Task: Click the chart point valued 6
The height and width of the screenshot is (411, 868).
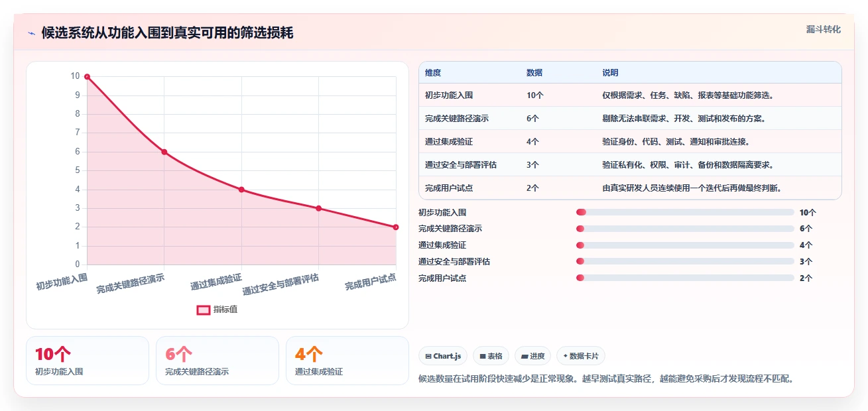Action: (x=164, y=152)
